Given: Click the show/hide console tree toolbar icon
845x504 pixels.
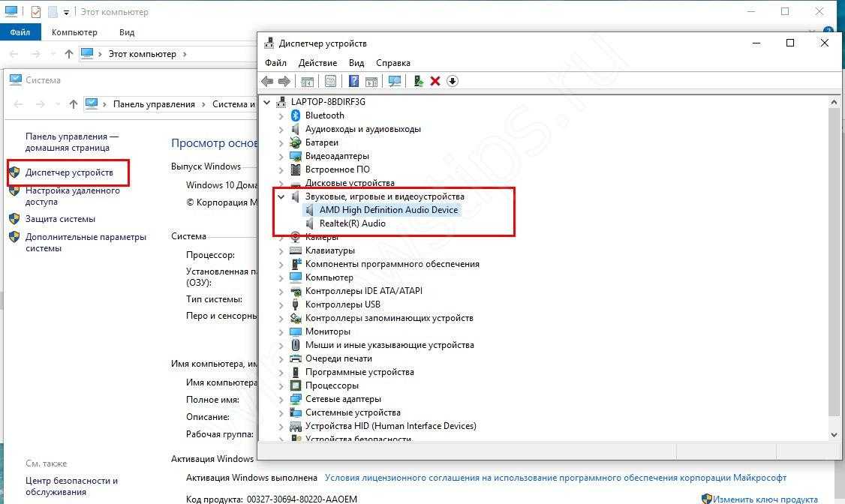Looking at the screenshot, I should 307,81.
